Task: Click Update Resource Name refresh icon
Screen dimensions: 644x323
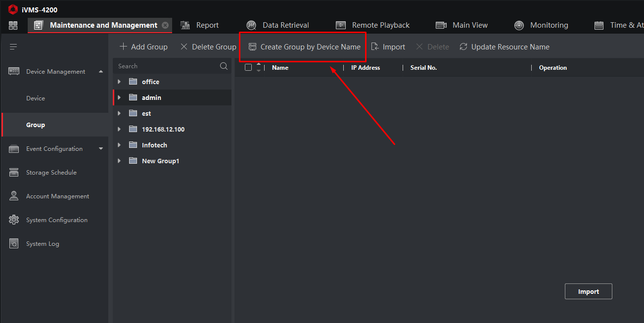Action: click(x=463, y=47)
